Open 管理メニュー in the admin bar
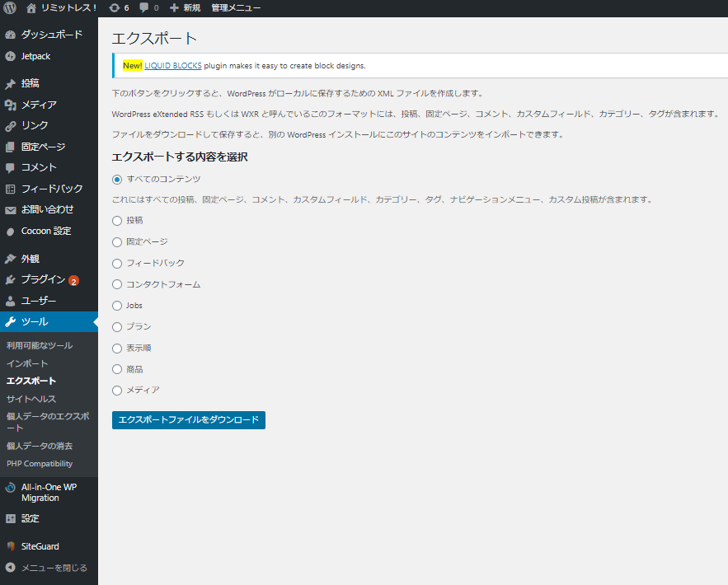The height and width of the screenshot is (585, 728). [236, 8]
